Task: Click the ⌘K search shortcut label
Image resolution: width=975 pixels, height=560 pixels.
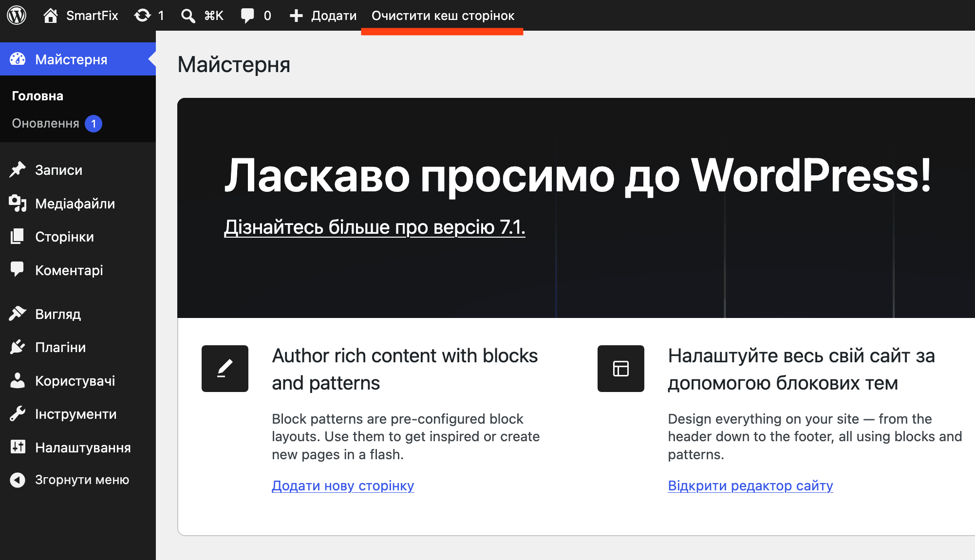Action: [214, 16]
